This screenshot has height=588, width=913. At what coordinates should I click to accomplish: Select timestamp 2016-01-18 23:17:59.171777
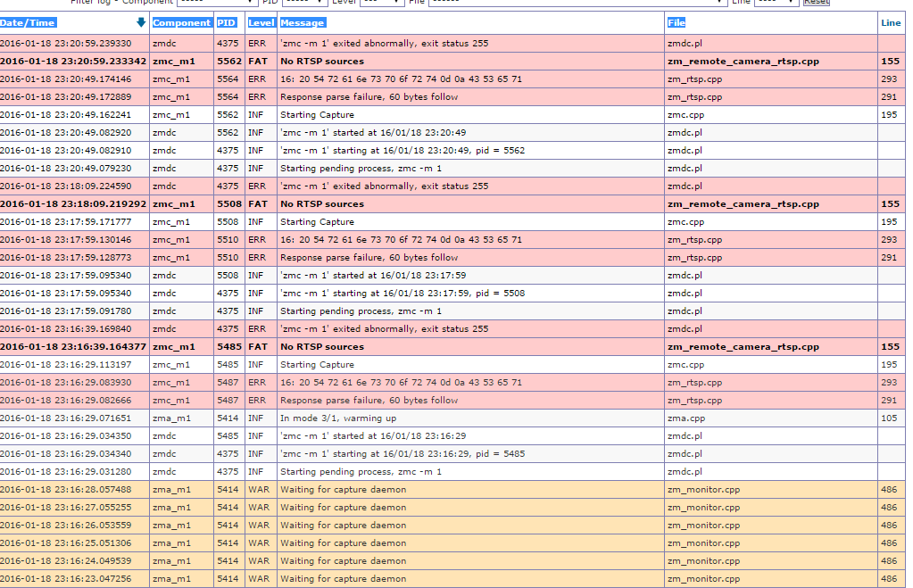click(66, 222)
